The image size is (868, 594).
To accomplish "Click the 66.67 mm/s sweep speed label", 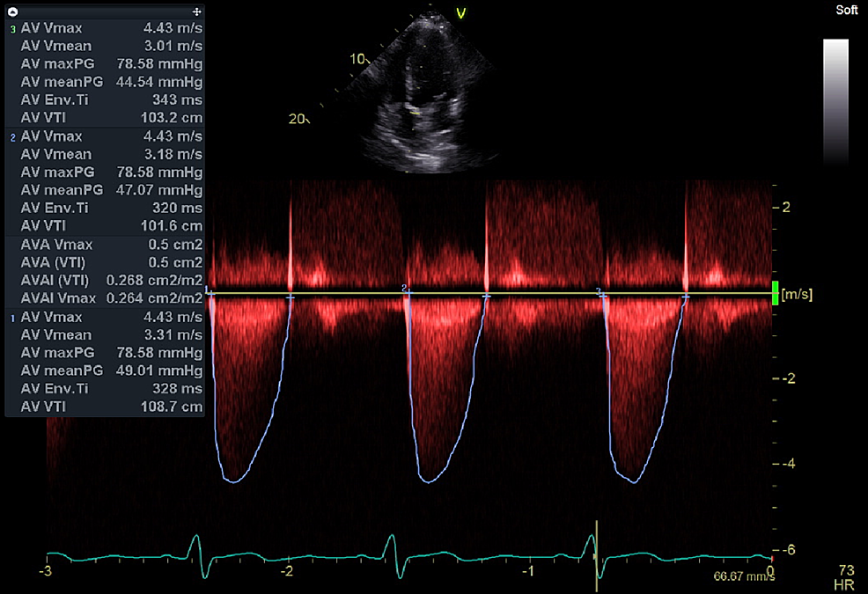I will pyautogui.click(x=737, y=577).
